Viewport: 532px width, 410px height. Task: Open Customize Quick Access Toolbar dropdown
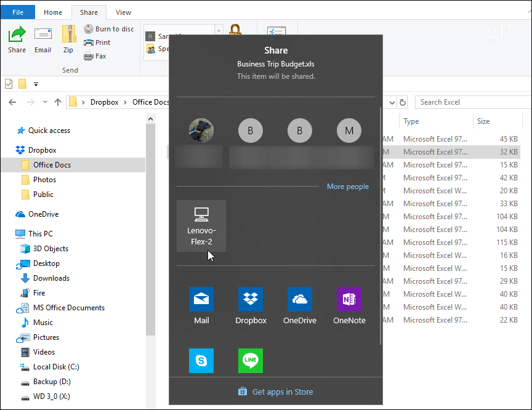coord(36,84)
